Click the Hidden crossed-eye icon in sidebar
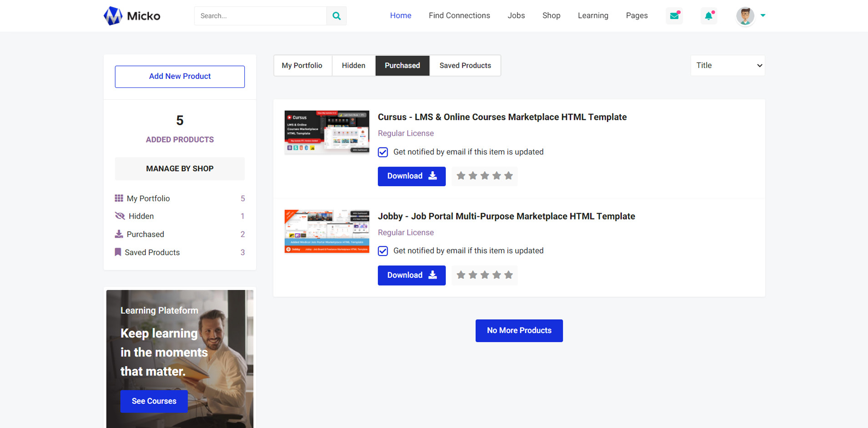This screenshot has height=428, width=868. click(x=120, y=216)
